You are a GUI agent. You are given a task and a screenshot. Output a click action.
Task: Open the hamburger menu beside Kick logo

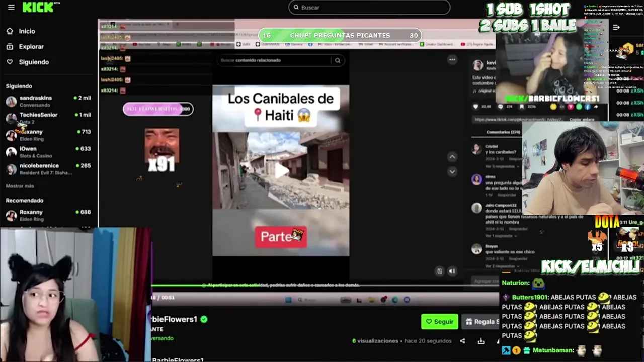11,7
